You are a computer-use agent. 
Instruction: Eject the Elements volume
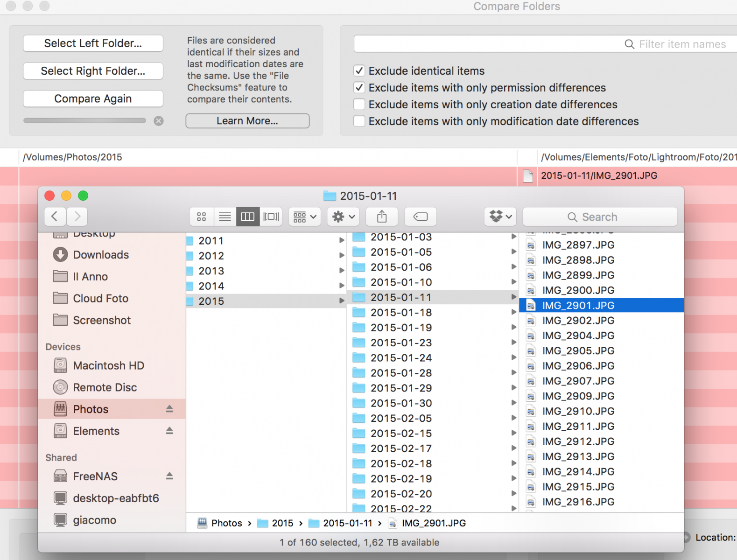click(169, 431)
